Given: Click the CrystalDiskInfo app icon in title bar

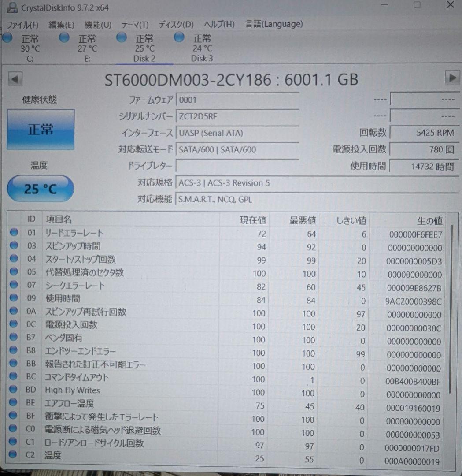Looking at the screenshot, I should pyautogui.click(x=12, y=7).
